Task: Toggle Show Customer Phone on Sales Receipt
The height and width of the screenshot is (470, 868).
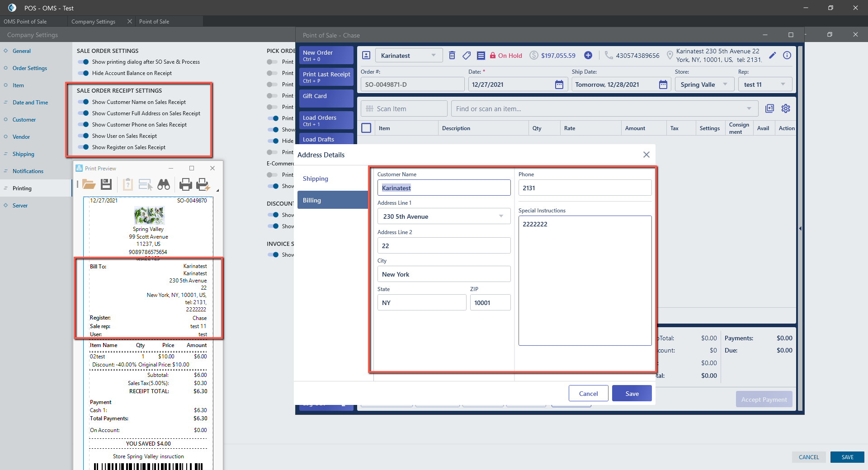Action: (83, 125)
